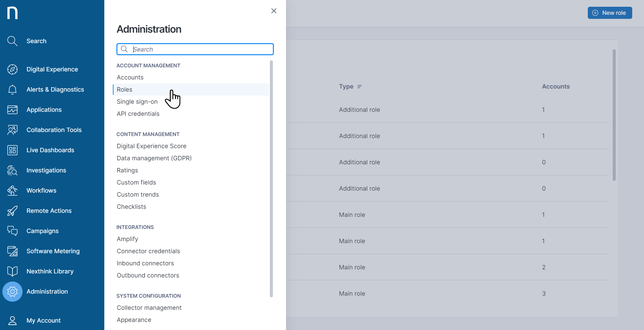The height and width of the screenshot is (330, 644).
Task: Open Live Dashboards
Action: tap(50, 150)
